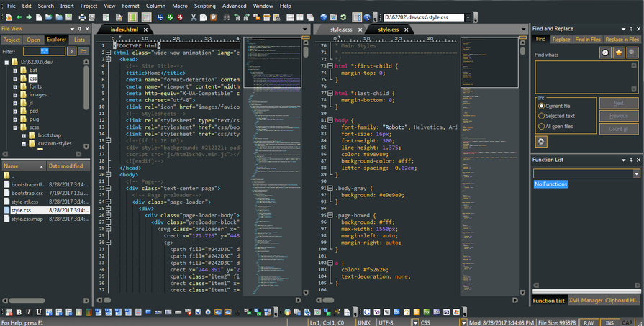
Task: Select the 'Current file' radio option
Action: click(542, 106)
